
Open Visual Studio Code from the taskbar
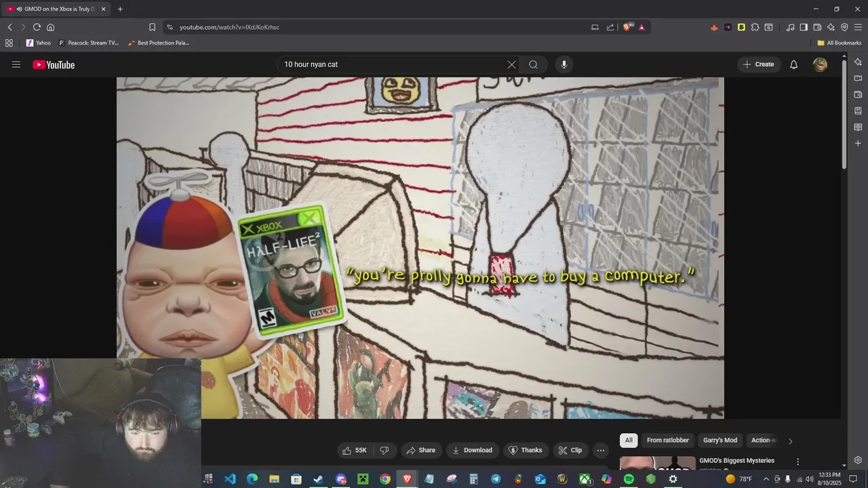(230, 479)
